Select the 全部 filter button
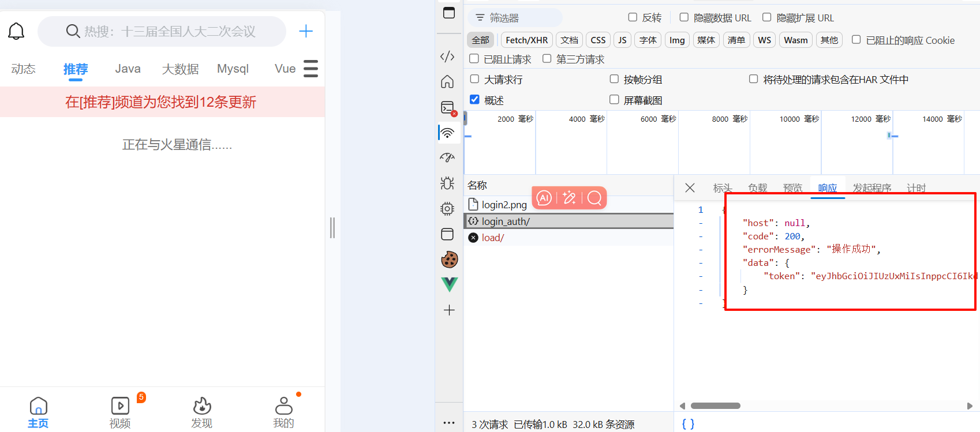 (x=481, y=40)
